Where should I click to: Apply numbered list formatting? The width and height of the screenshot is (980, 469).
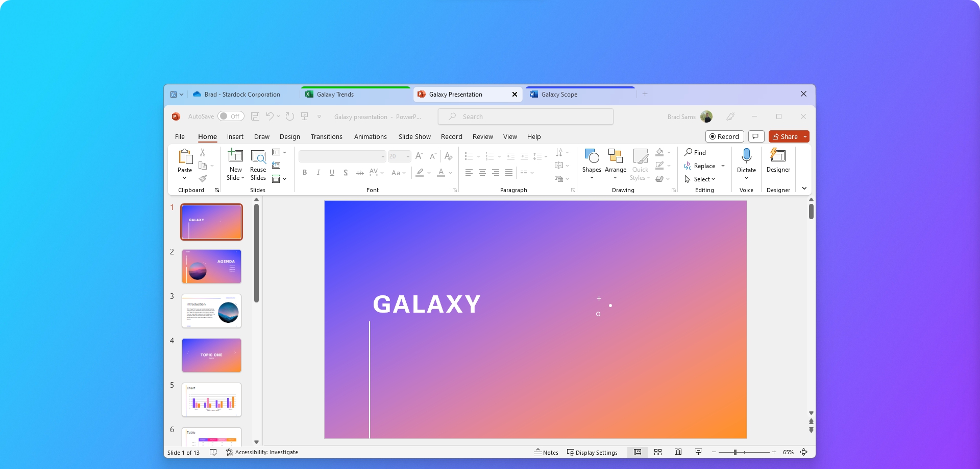coord(489,156)
